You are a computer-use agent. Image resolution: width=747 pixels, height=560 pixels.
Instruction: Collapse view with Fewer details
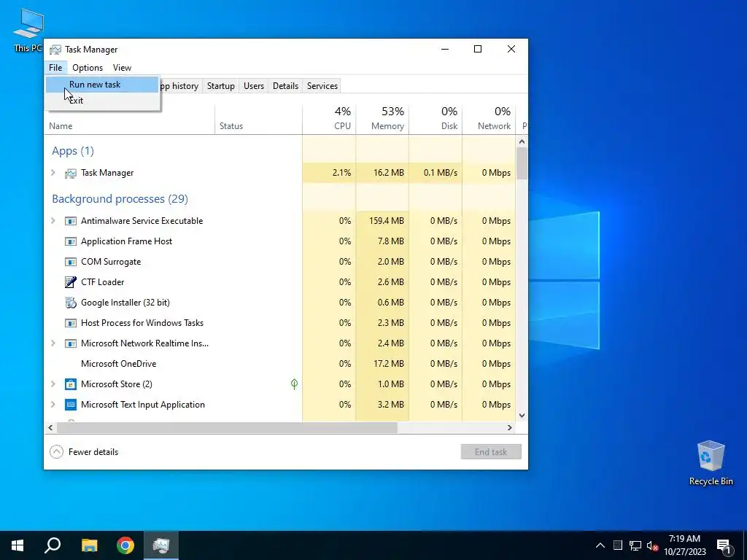[x=85, y=452]
